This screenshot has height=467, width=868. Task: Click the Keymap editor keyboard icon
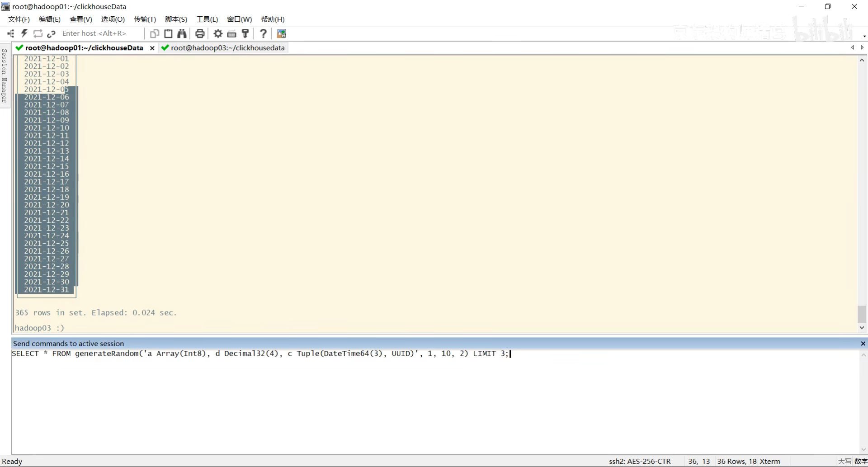(231, 33)
